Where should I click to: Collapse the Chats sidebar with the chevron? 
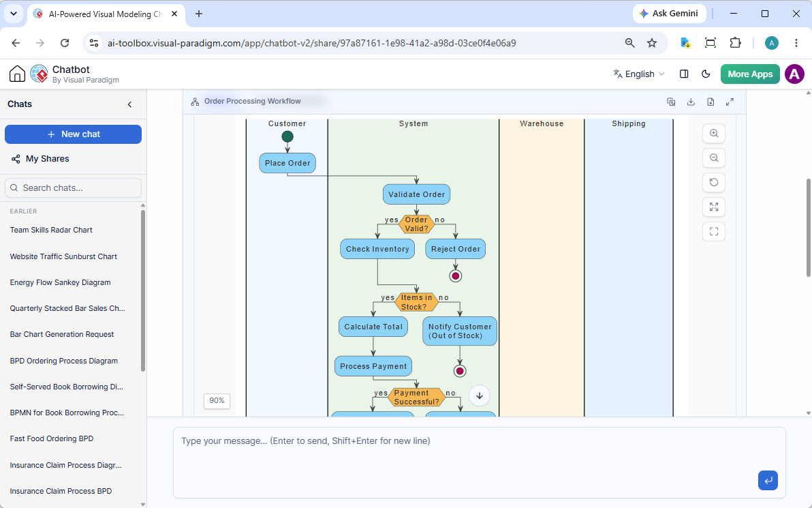pyautogui.click(x=129, y=104)
